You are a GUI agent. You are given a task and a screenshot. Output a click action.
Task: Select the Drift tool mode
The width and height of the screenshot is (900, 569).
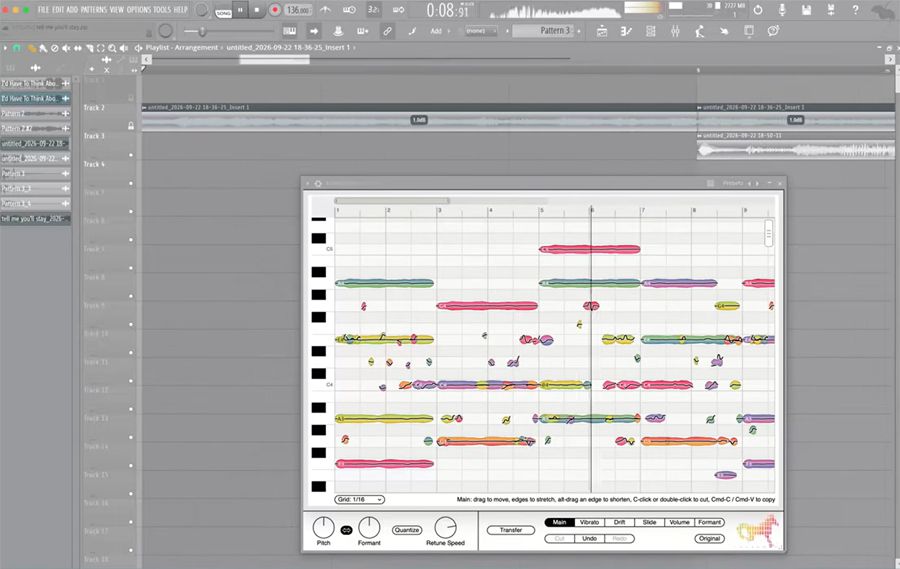[619, 522]
